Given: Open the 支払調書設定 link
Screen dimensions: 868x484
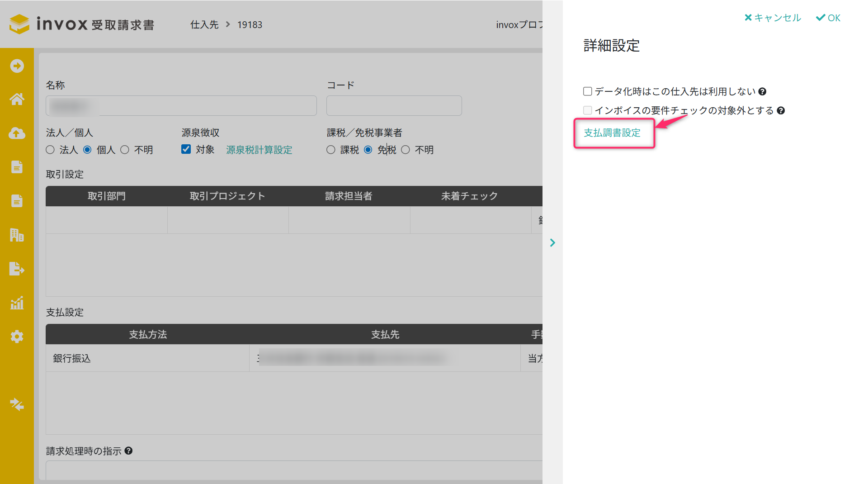Looking at the screenshot, I should point(612,133).
